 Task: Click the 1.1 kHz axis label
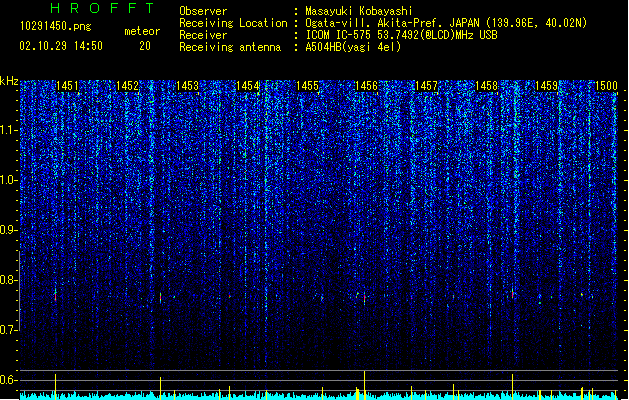pyautogui.click(x=9, y=130)
